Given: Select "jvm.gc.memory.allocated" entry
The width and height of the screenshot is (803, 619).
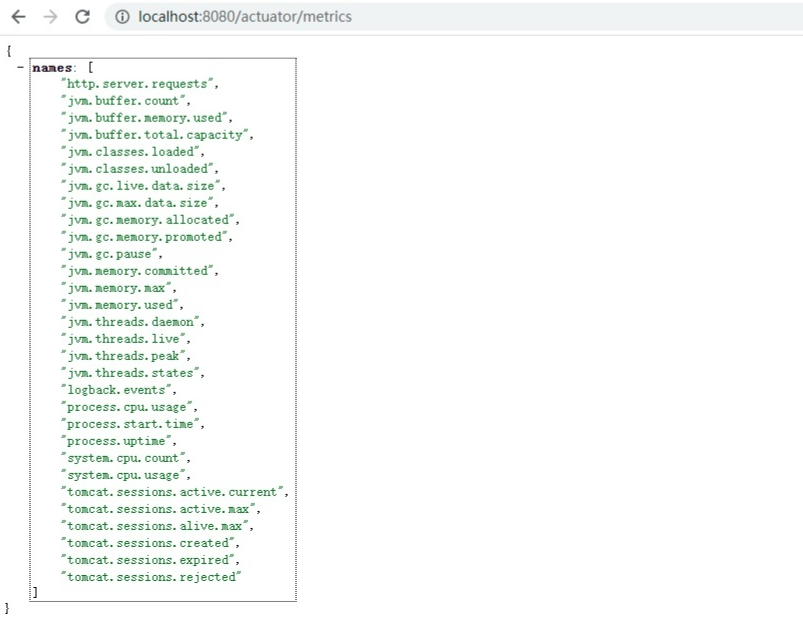Looking at the screenshot, I should (148, 220).
